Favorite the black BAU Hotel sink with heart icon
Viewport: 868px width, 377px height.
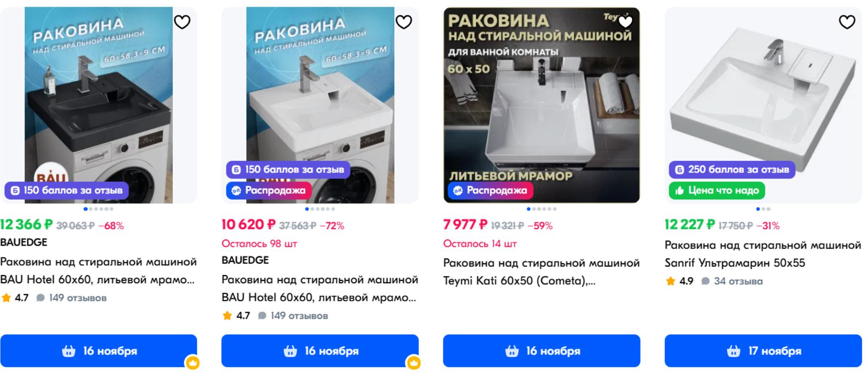pyautogui.click(x=182, y=22)
